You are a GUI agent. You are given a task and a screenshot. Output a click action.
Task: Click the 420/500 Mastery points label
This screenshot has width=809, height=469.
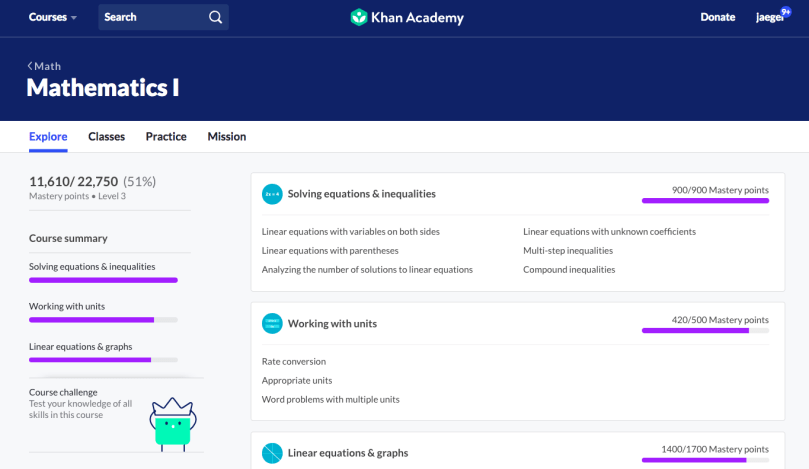point(720,320)
